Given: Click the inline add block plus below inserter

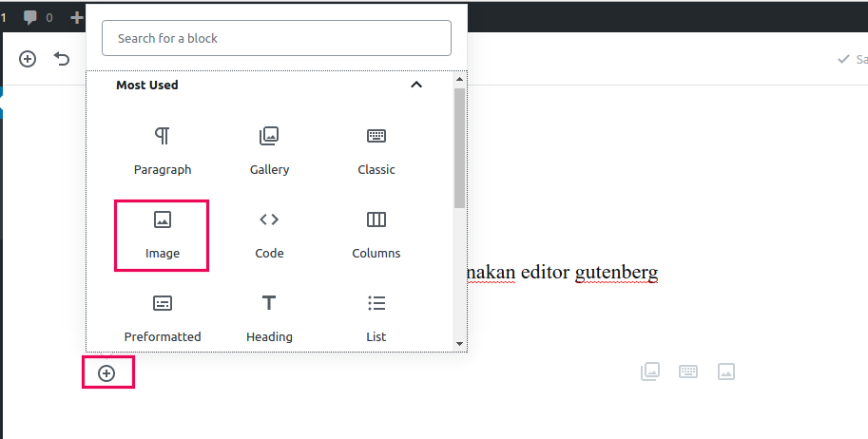Looking at the screenshot, I should [x=106, y=372].
